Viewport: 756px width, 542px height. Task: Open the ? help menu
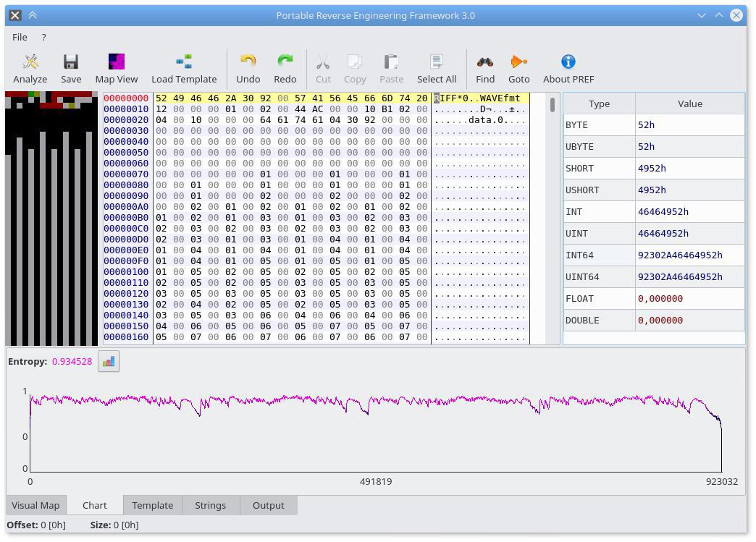coord(43,37)
